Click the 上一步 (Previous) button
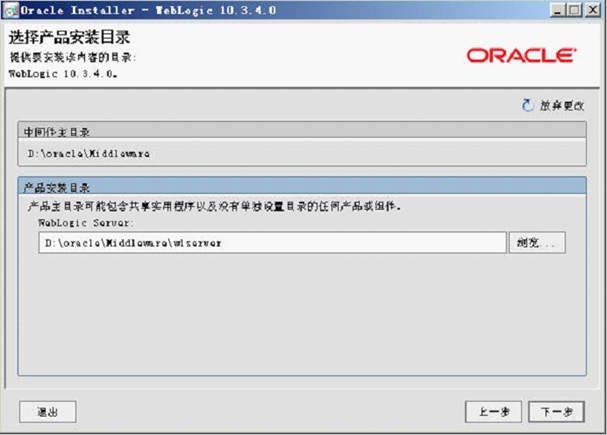This screenshot has width=607, height=435. pos(493,412)
